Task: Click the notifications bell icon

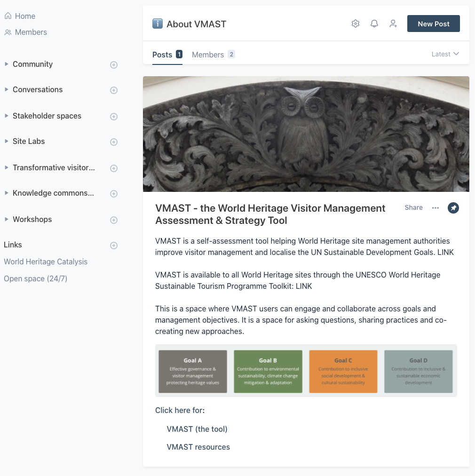Action: coord(374,24)
